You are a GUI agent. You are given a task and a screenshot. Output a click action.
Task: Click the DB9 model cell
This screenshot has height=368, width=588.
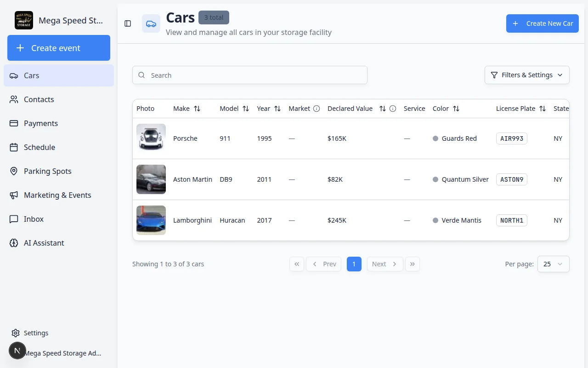(226, 179)
